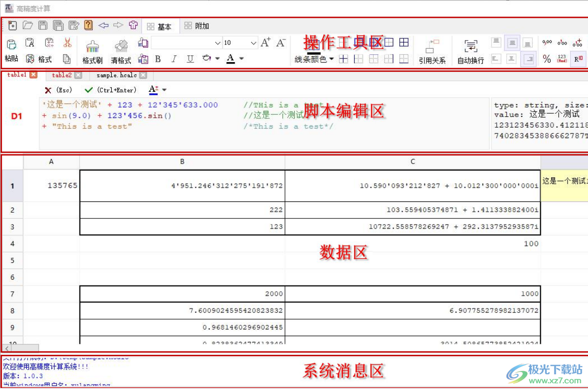Image resolution: width=588 pixels, height=389 pixels.
Task: Toggle italic formatting
Action: coord(174,59)
